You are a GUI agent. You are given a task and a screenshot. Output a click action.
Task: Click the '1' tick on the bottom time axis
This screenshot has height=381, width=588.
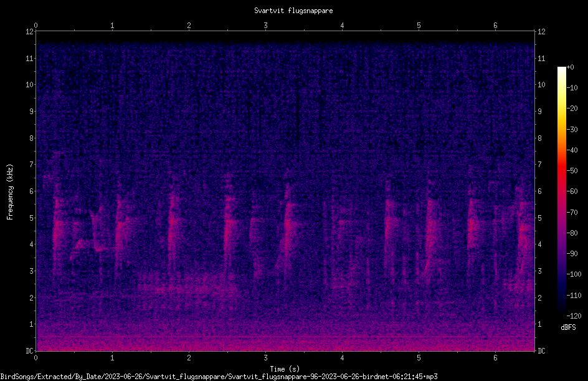[112, 358]
